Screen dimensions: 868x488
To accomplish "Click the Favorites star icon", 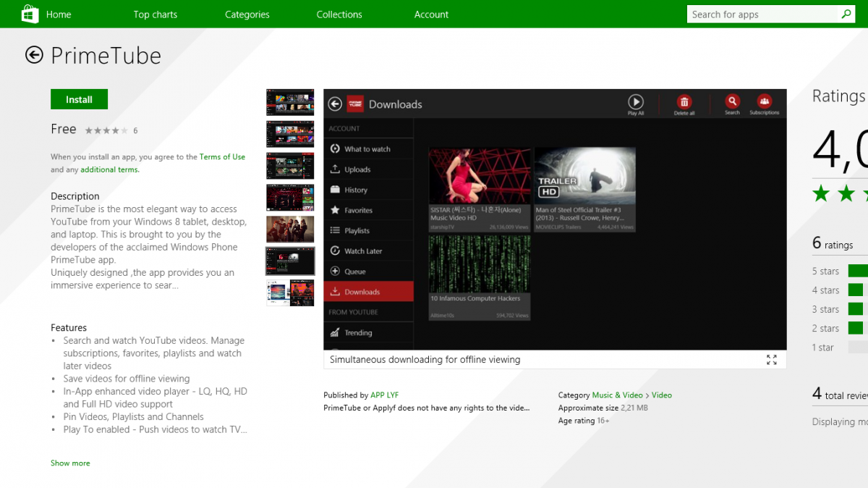I will 335,210.
